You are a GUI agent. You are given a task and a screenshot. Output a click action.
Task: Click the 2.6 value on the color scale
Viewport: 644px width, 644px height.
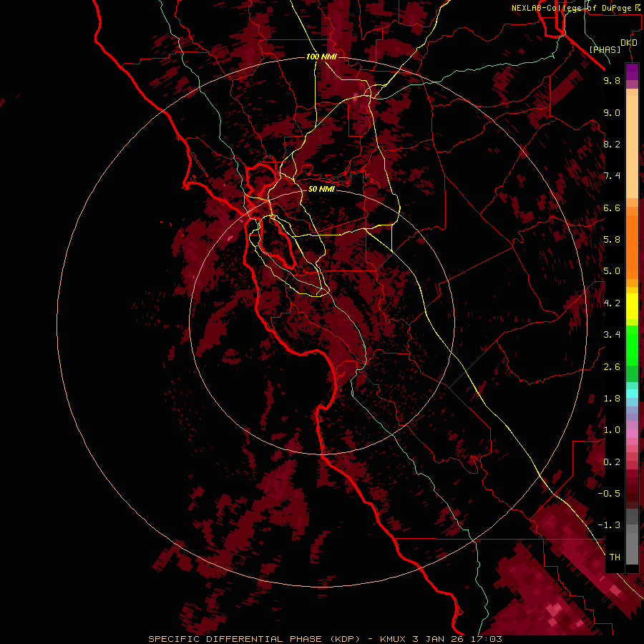pyautogui.click(x=612, y=367)
